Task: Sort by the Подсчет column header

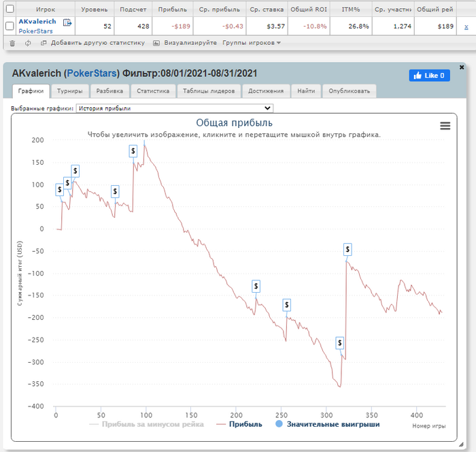Action: point(133,10)
